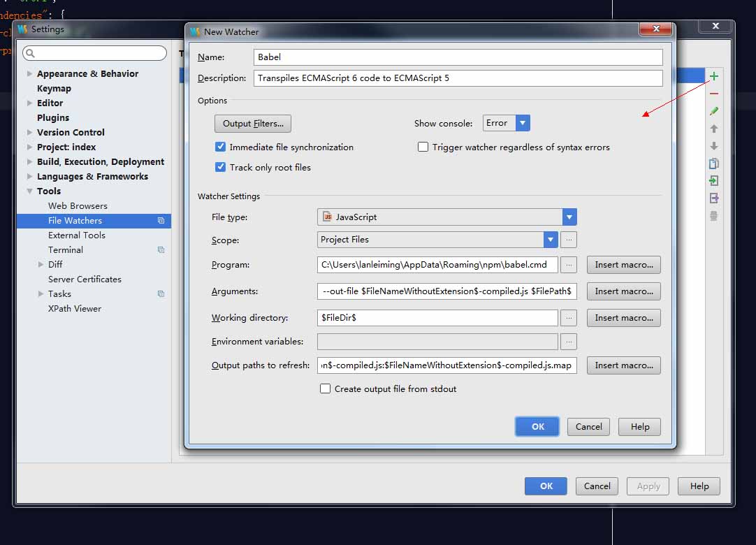Open XPath Viewer settings

(x=75, y=309)
